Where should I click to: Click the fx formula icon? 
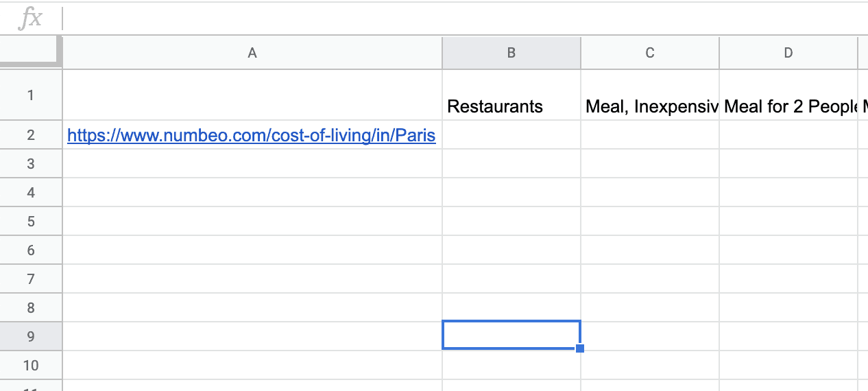click(x=30, y=19)
